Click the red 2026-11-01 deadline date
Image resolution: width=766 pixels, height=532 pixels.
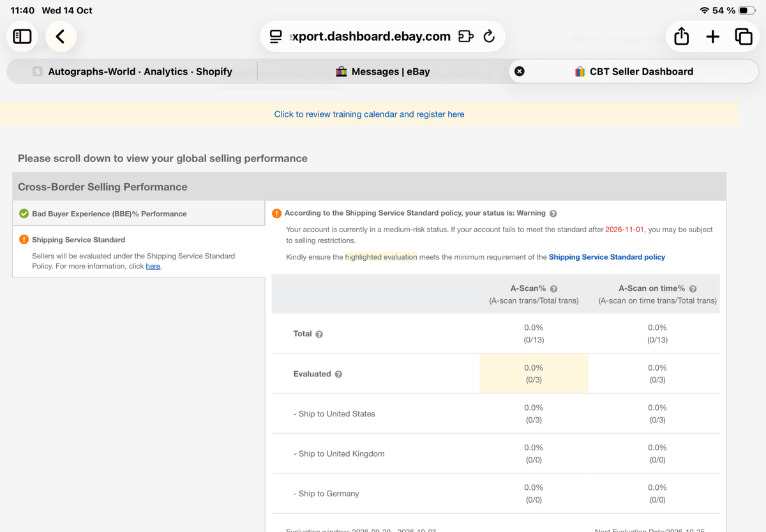[626, 229]
